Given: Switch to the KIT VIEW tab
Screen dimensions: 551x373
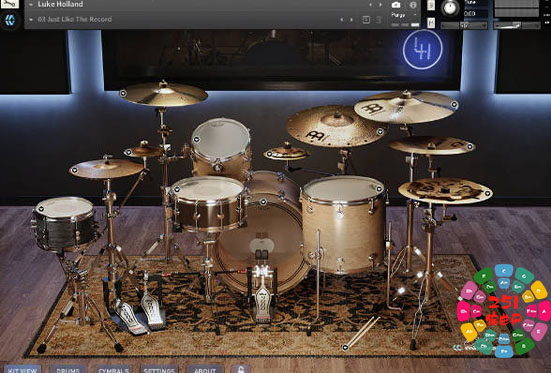Looking at the screenshot, I should click(22, 369).
